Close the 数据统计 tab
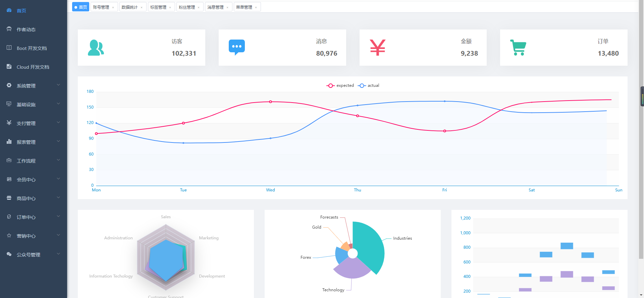Viewport: 644px width, 298px height. (x=142, y=7)
